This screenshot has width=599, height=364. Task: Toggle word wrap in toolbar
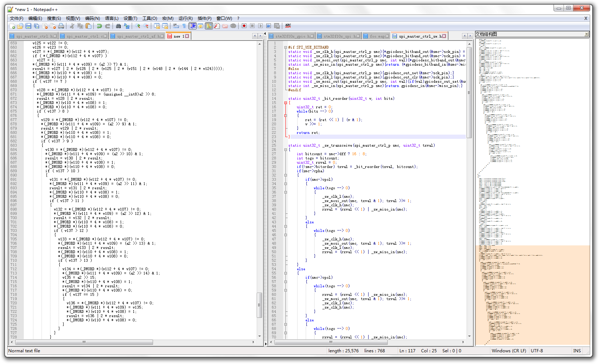[x=176, y=26]
